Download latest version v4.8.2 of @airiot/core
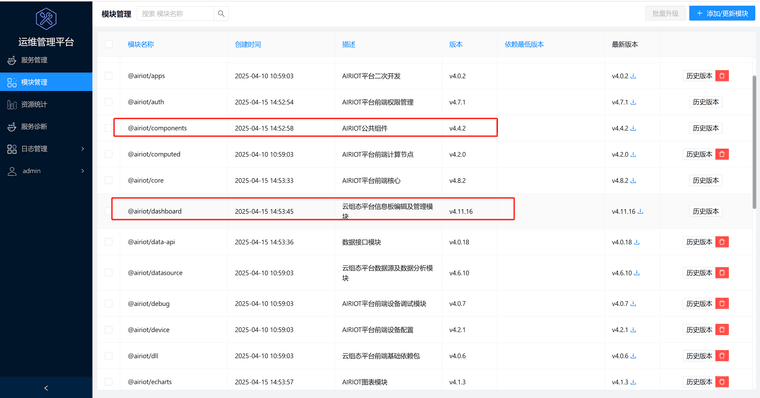The width and height of the screenshot is (760, 398). [633, 181]
